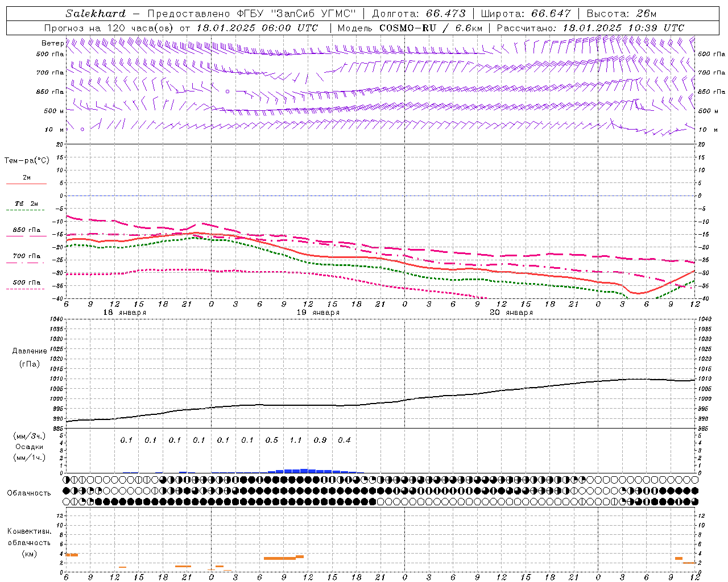Image resolution: width=728 pixels, height=582 pixels.
Task: Click the Ветер wind panel label
Action: click(x=52, y=43)
